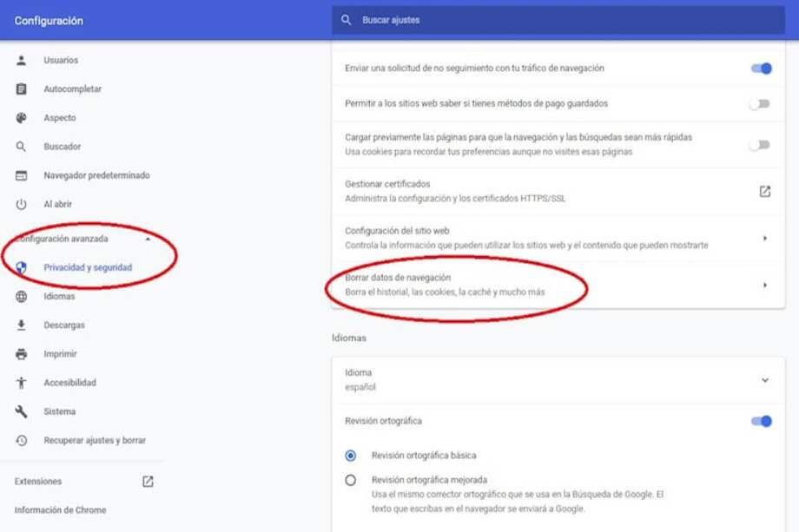Screen dimensions: 799x532
Task: Expand the Idioma español dropdown chevron
Action: [764, 380]
